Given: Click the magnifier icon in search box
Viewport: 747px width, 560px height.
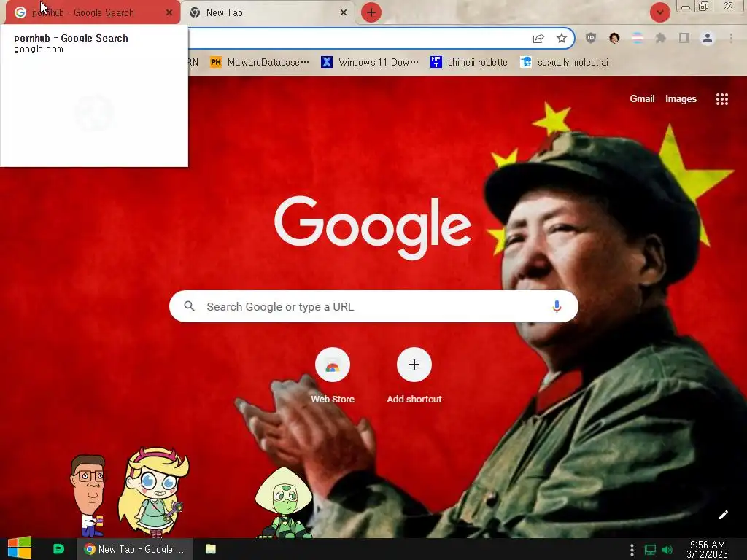Looking at the screenshot, I should pyautogui.click(x=189, y=306).
